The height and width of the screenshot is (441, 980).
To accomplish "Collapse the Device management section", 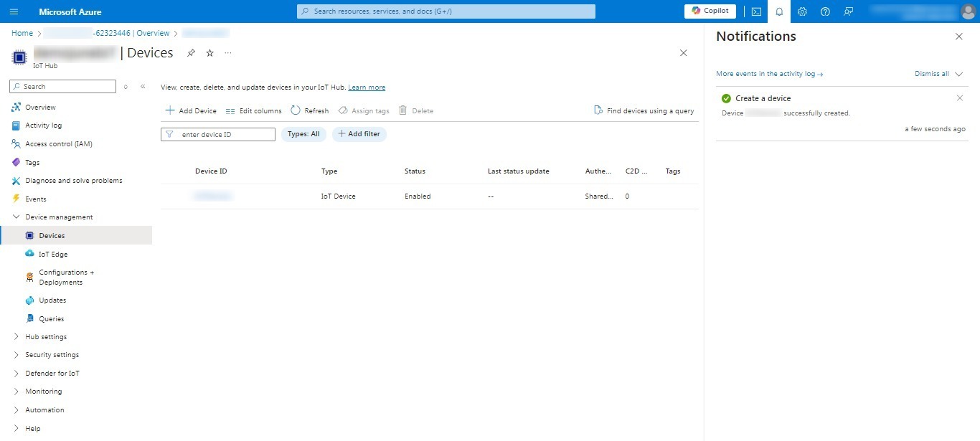I will tap(59, 217).
